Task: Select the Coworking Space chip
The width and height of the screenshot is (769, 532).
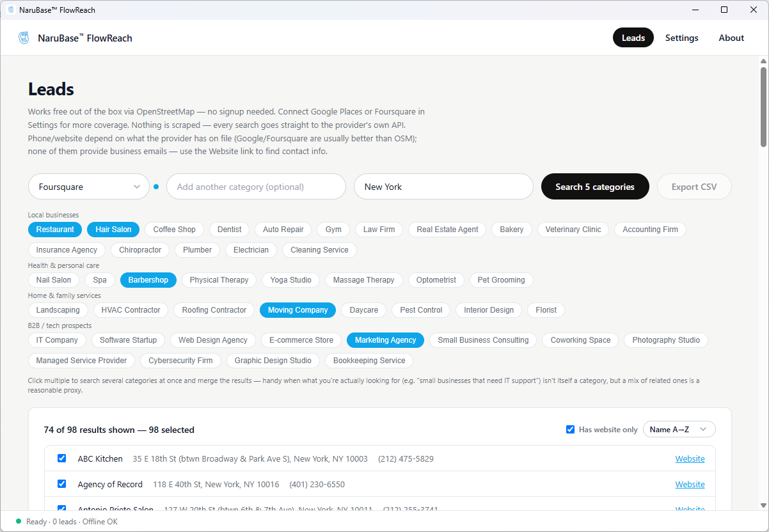Action: tap(581, 340)
